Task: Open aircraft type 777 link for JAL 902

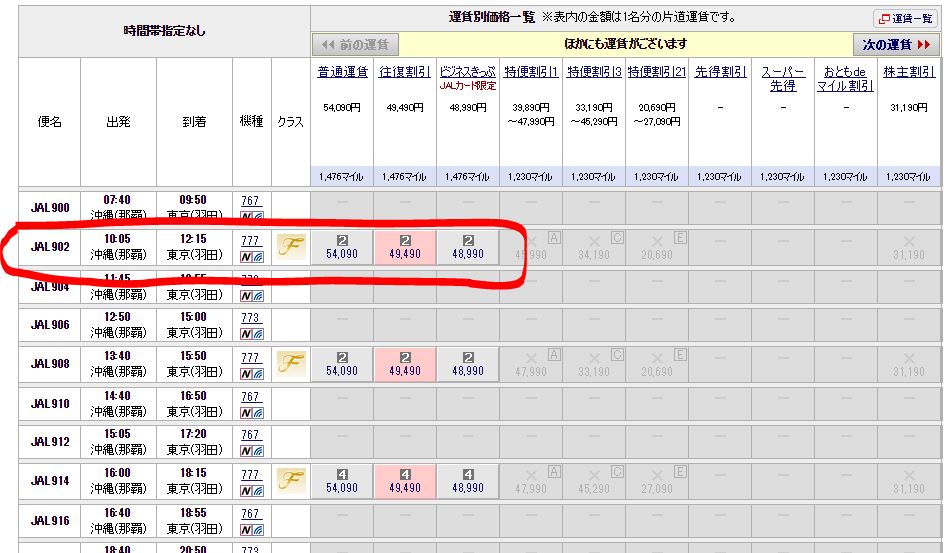Action: tap(250, 241)
